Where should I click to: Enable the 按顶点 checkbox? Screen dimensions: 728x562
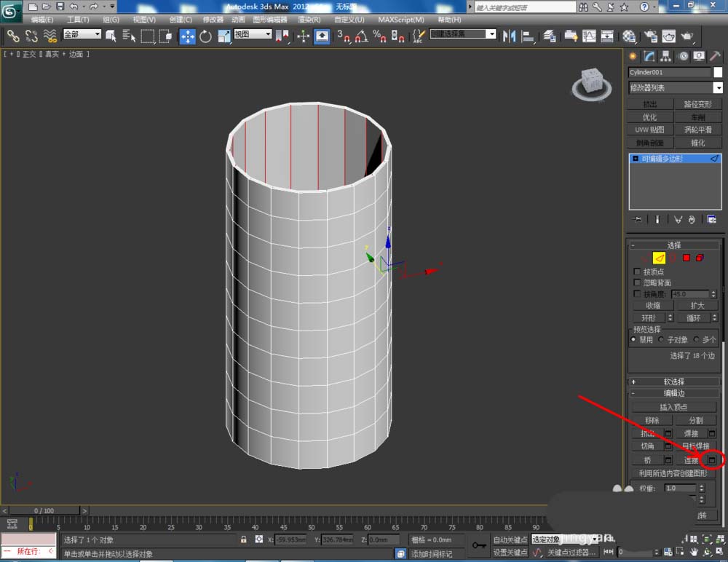638,272
